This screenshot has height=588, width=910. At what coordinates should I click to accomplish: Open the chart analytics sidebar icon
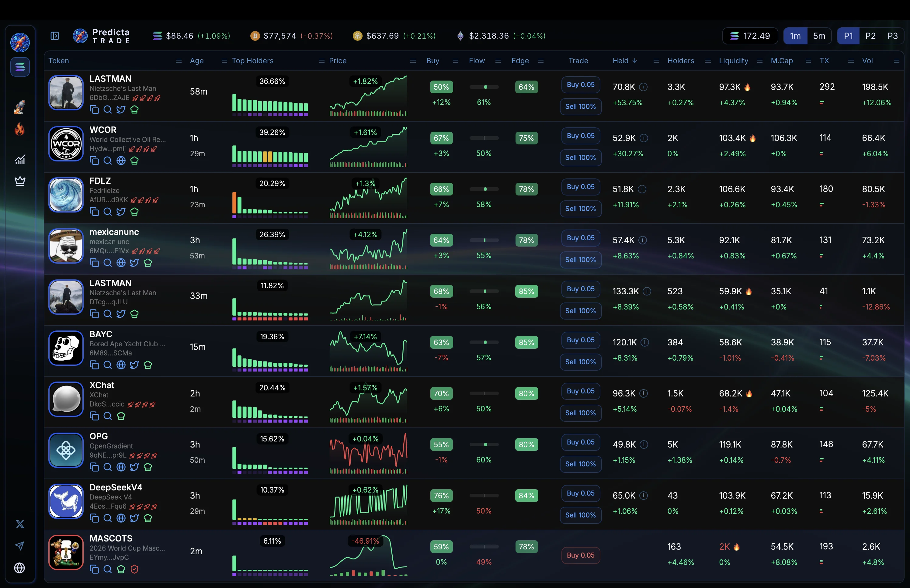(20, 160)
